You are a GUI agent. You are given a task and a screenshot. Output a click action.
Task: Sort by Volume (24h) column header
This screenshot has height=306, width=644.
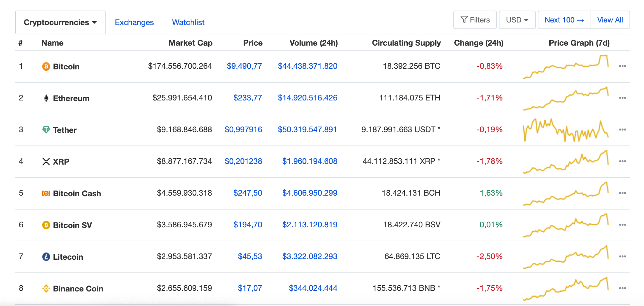click(313, 43)
